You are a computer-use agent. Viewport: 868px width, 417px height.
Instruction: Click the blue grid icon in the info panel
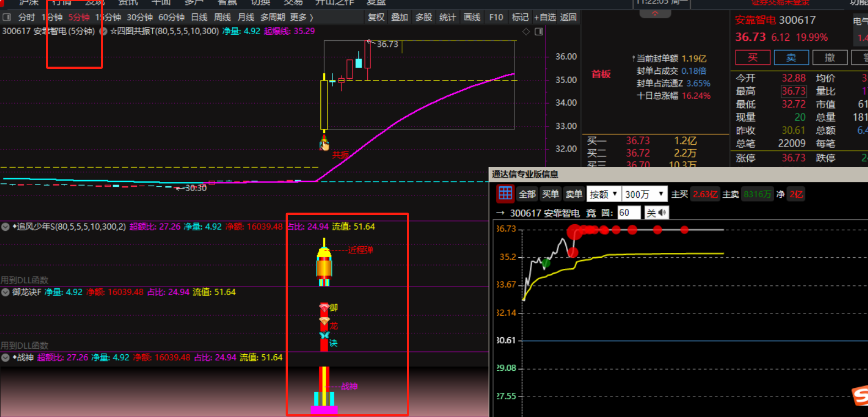(x=505, y=193)
